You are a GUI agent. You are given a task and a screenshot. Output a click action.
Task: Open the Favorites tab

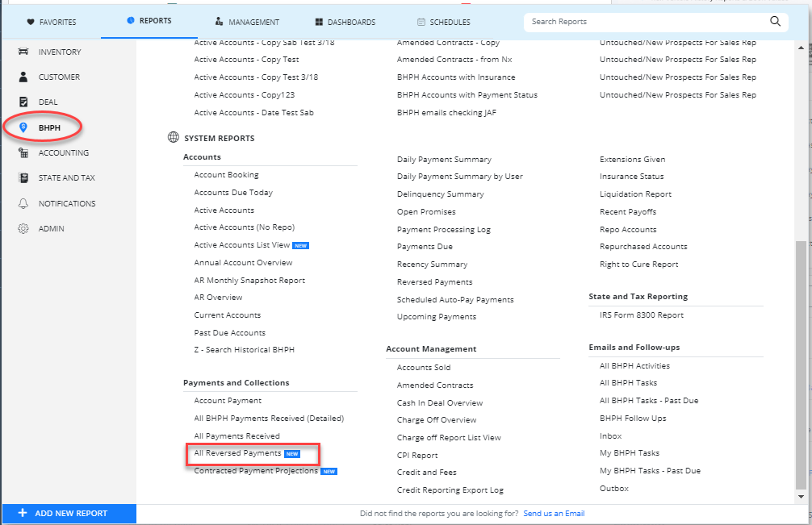(x=52, y=23)
